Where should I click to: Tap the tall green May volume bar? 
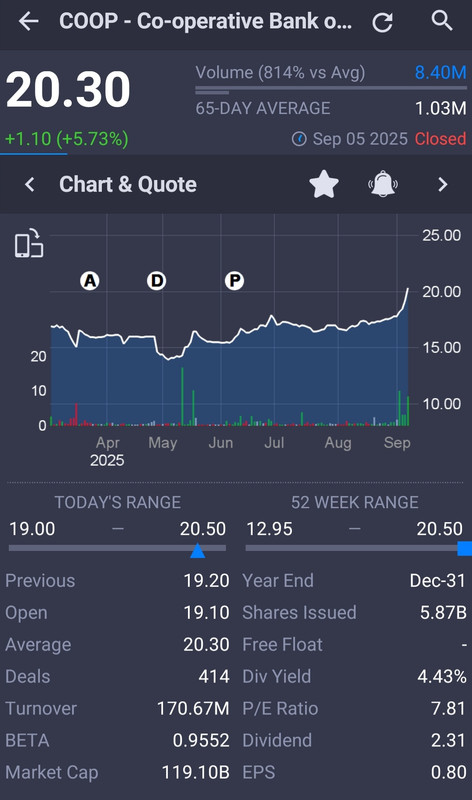[x=182, y=396]
